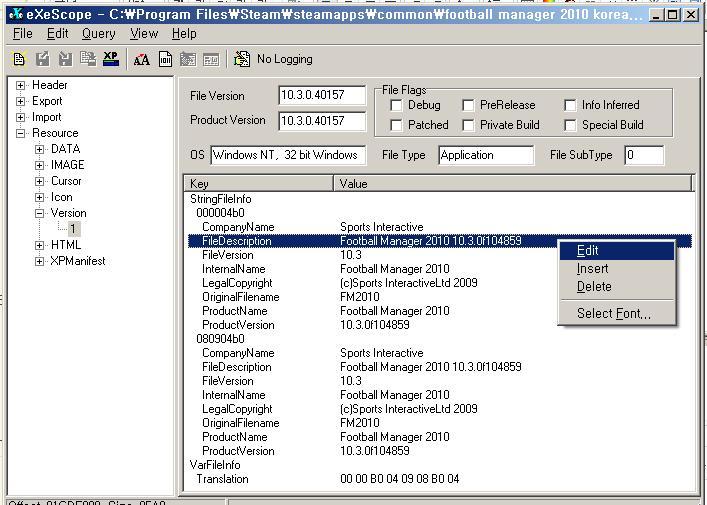Toggle the Special Build checkbox
Viewport: 707px width, 505px height.
pos(571,125)
